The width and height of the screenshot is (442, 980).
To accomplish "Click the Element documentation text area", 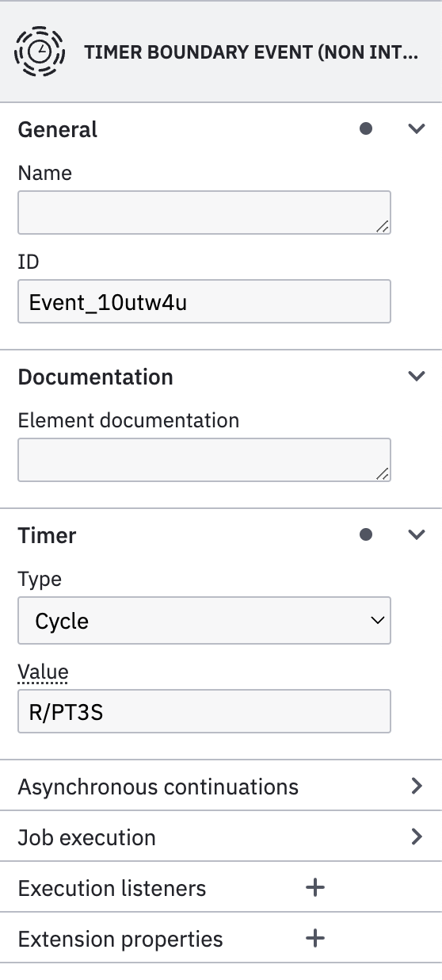I will (204, 460).
